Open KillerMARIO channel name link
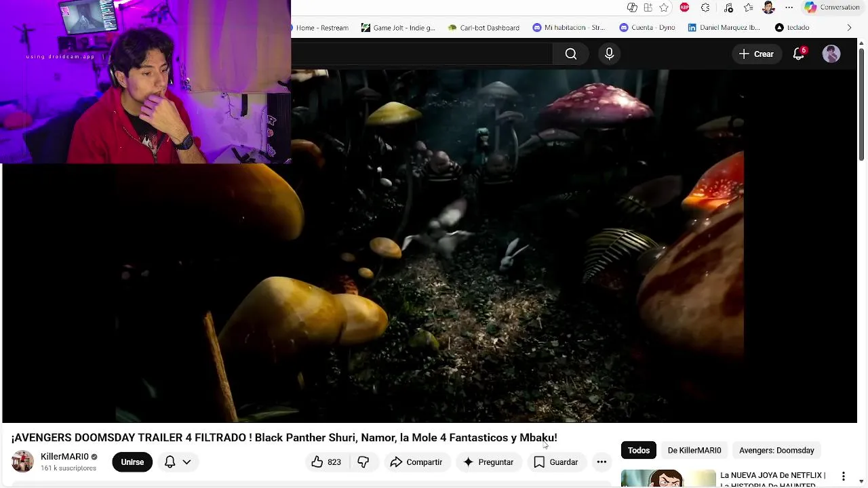 [x=64, y=457]
